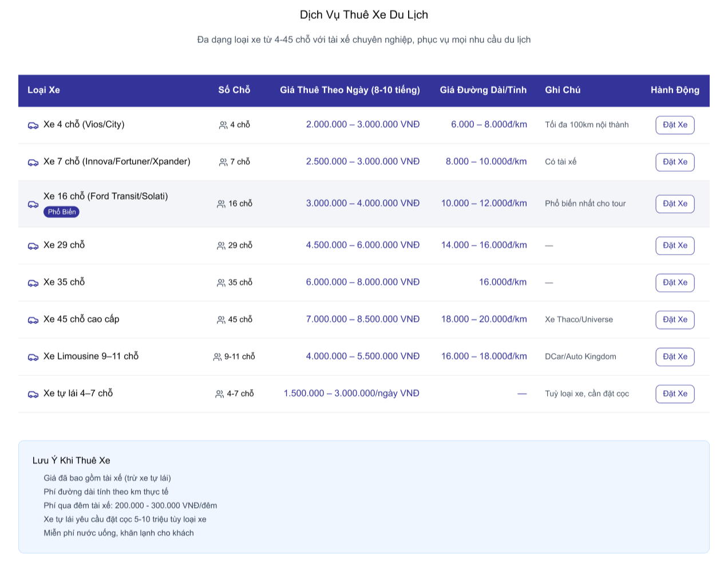
Task: Click people icon next to 4-7 chỗ
Action: click(219, 394)
